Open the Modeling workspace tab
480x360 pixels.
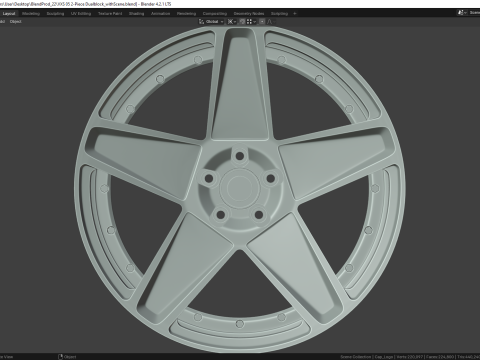[x=31, y=14]
